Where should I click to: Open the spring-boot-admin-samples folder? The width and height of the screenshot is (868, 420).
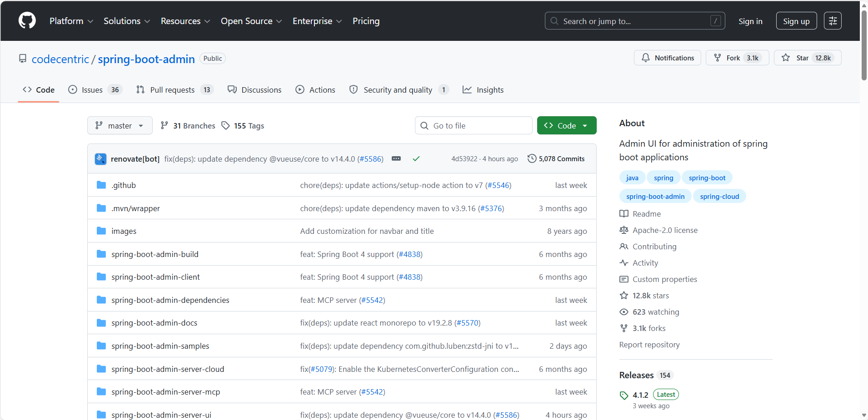click(160, 346)
